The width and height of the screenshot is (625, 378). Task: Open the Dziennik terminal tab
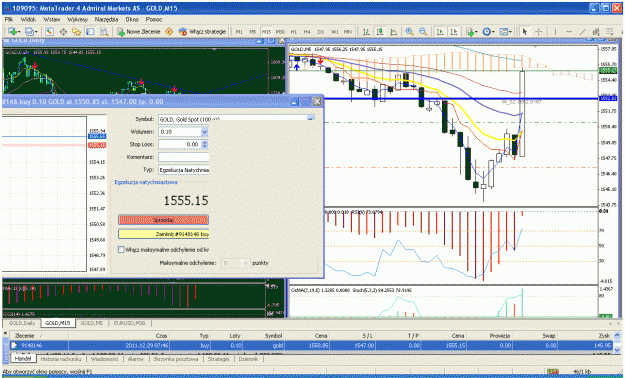point(248,359)
